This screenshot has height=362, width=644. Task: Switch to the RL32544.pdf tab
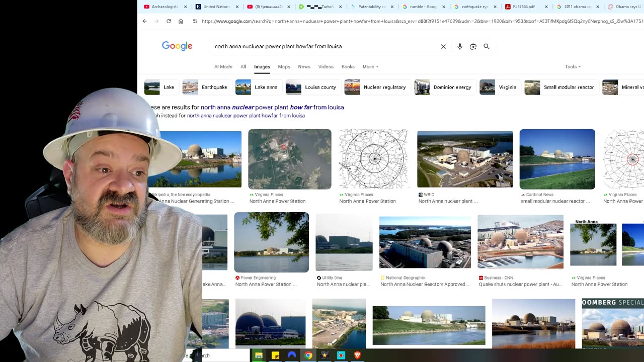[526, 7]
